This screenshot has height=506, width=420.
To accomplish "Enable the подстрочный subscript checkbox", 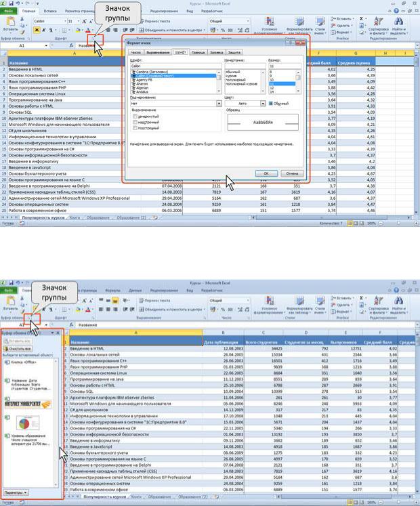I will coord(135,128).
